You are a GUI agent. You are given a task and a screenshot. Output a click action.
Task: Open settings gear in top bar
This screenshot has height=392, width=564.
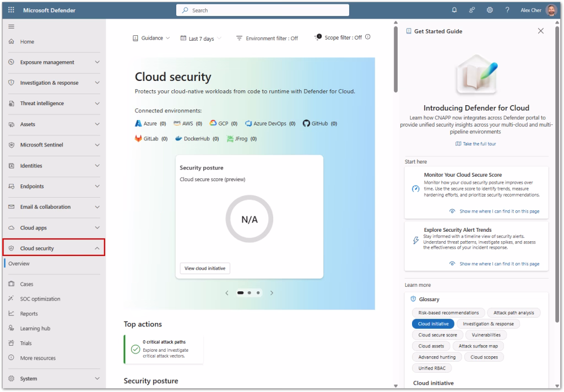coord(490,10)
